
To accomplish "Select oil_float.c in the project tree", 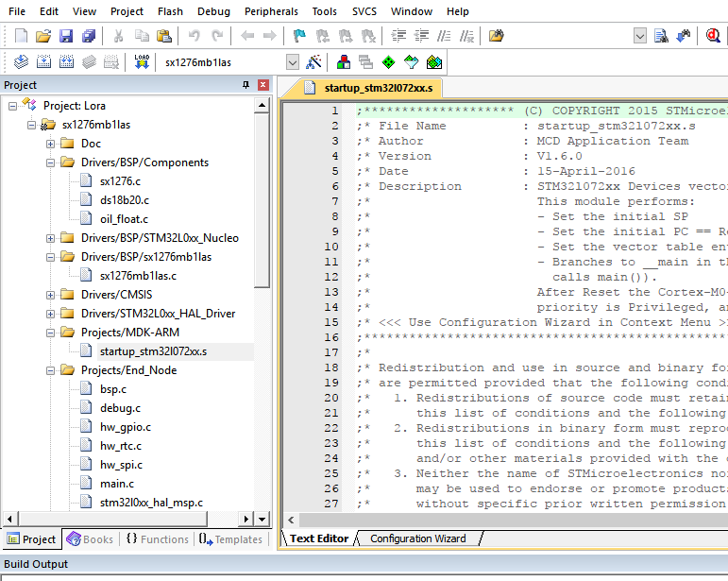I will coord(124,219).
